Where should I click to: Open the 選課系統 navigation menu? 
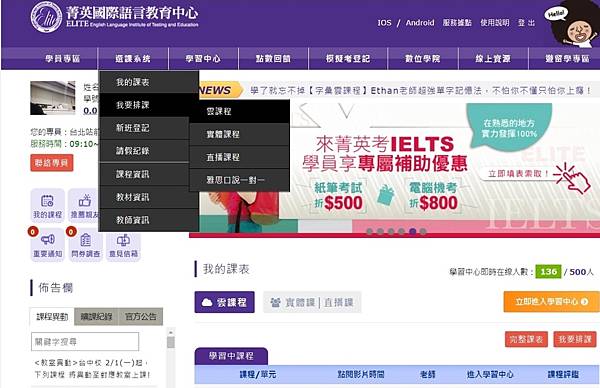tap(133, 59)
